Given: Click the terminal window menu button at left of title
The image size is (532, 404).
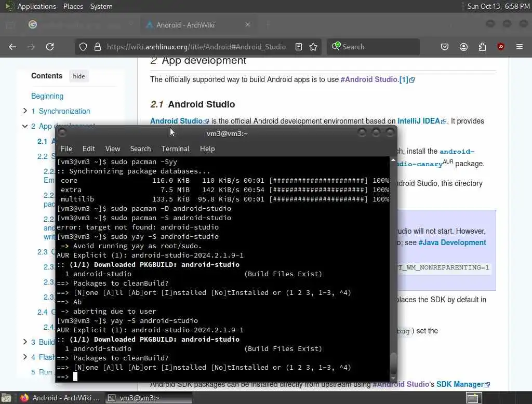Looking at the screenshot, I should 62,132.
